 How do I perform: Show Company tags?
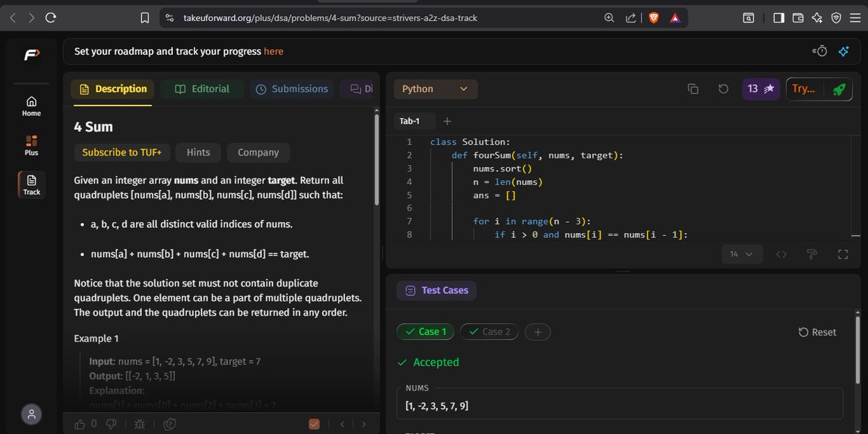click(258, 153)
